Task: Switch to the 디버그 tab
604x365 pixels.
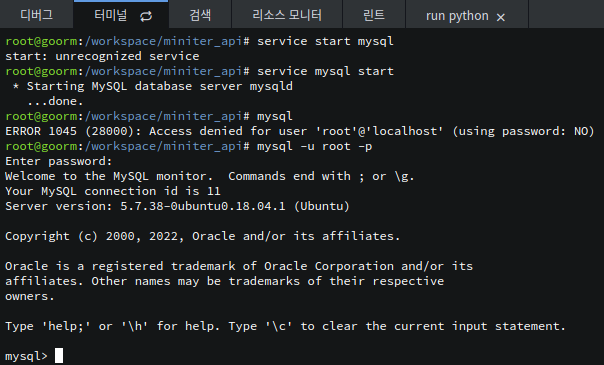Action: point(36,15)
